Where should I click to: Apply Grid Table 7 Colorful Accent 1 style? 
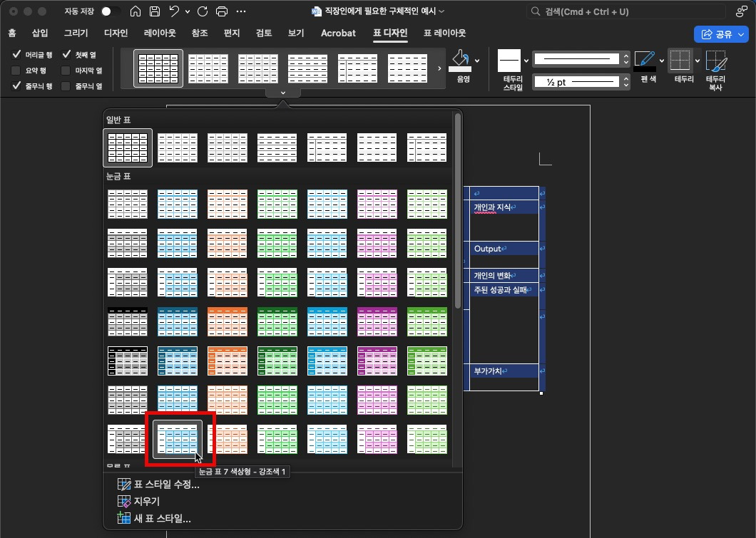pos(178,439)
